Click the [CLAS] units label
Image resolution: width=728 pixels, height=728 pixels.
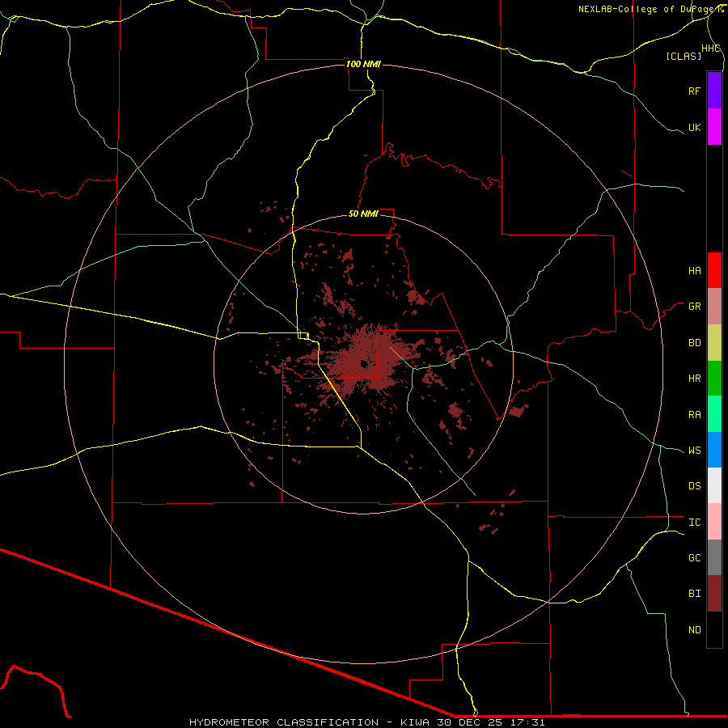coord(684,56)
